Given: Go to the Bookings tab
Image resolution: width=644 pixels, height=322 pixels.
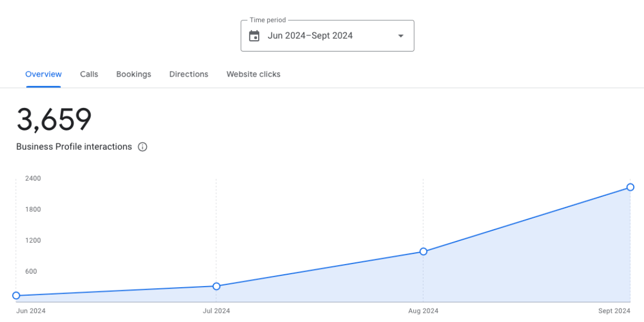Looking at the screenshot, I should 134,75.
